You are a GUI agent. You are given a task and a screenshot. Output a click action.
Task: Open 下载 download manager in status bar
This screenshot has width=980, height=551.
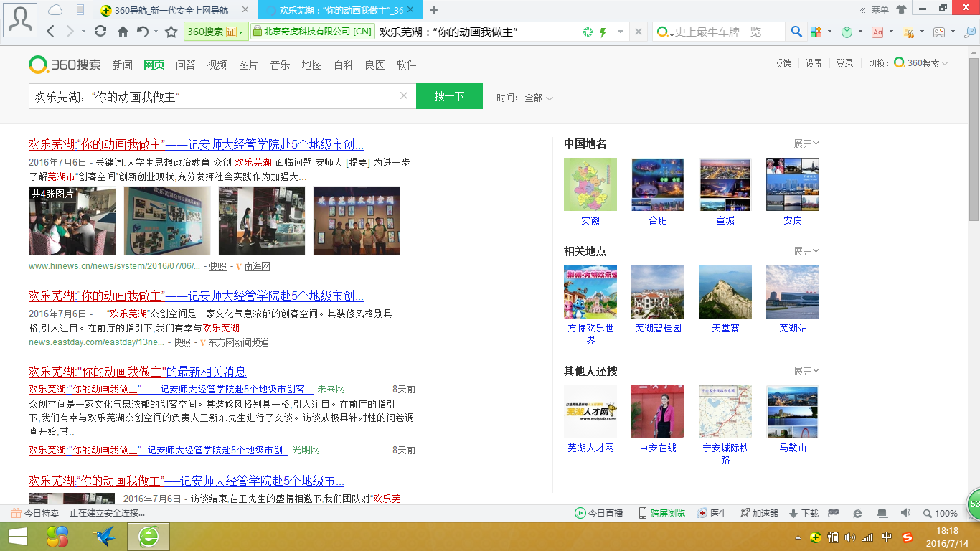coord(804,514)
